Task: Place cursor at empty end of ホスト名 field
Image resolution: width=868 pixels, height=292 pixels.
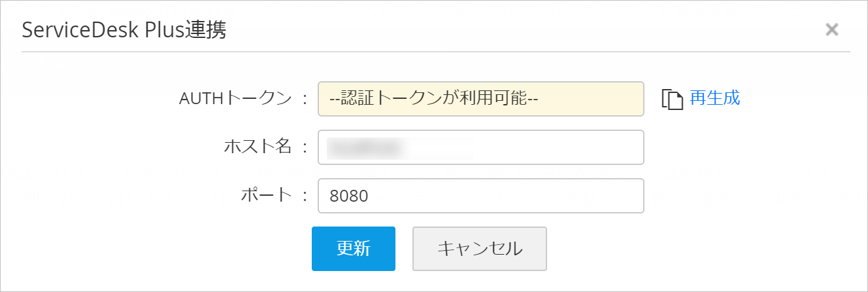Action: (575, 147)
